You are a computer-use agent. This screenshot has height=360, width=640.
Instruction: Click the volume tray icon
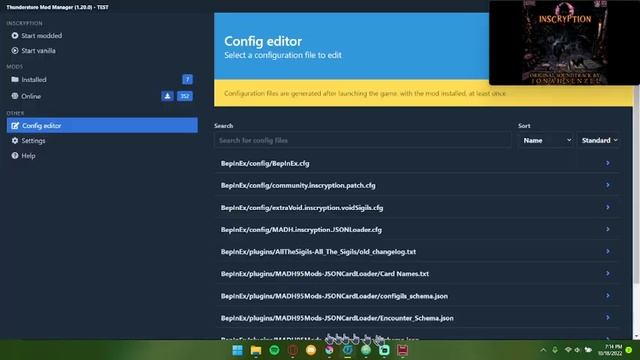coord(577,350)
